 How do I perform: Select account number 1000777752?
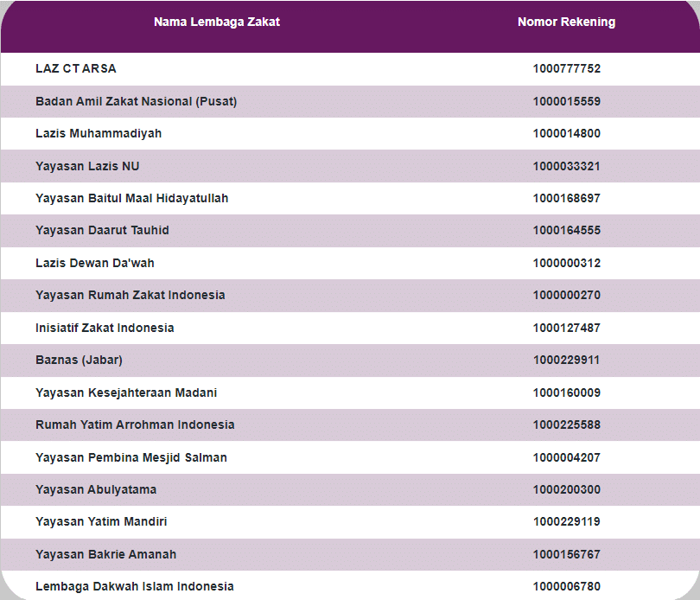(x=567, y=69)
